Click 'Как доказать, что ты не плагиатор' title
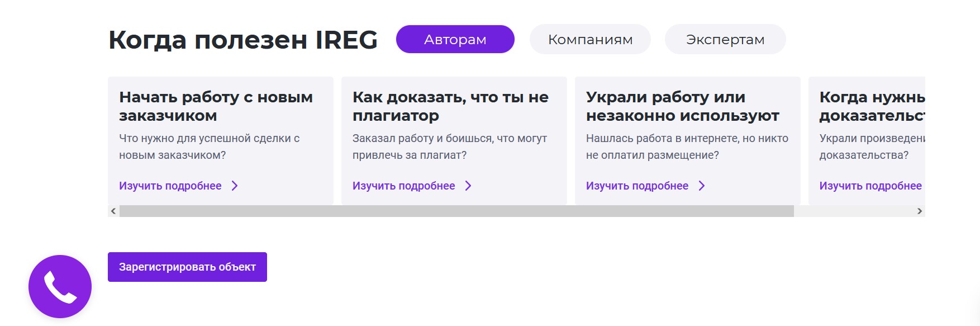980x326 pixels. (450, 106)
